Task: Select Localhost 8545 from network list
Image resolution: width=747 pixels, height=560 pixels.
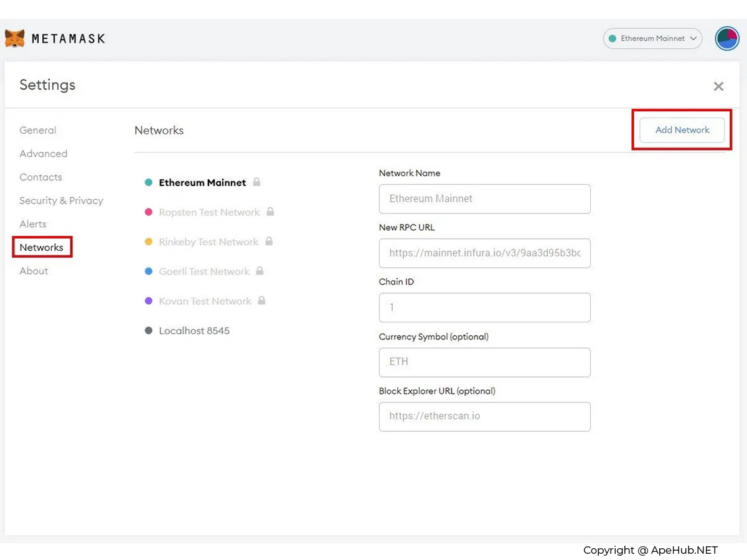Action: click(x=194, y=330)
